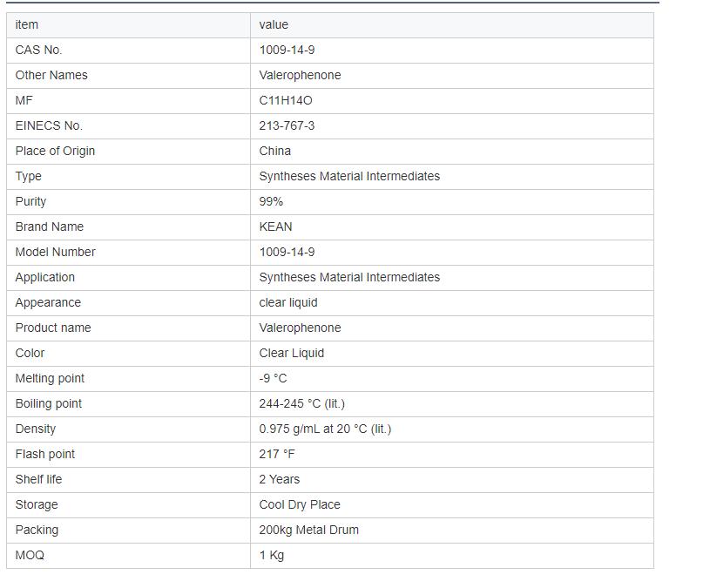The height and width of the screenshot is (588, 710).
Task: Click the shelf life value 2 Years
Action: point(279,479)
